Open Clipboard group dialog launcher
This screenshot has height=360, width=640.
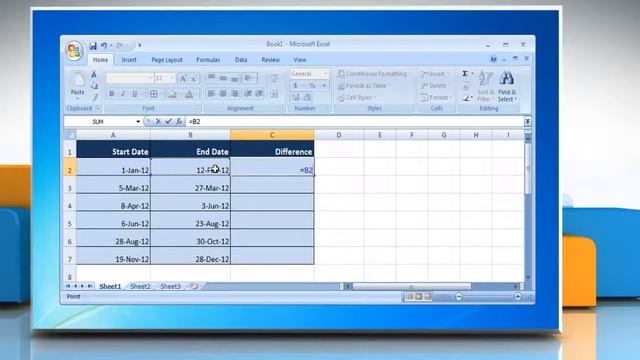point(98,108)
